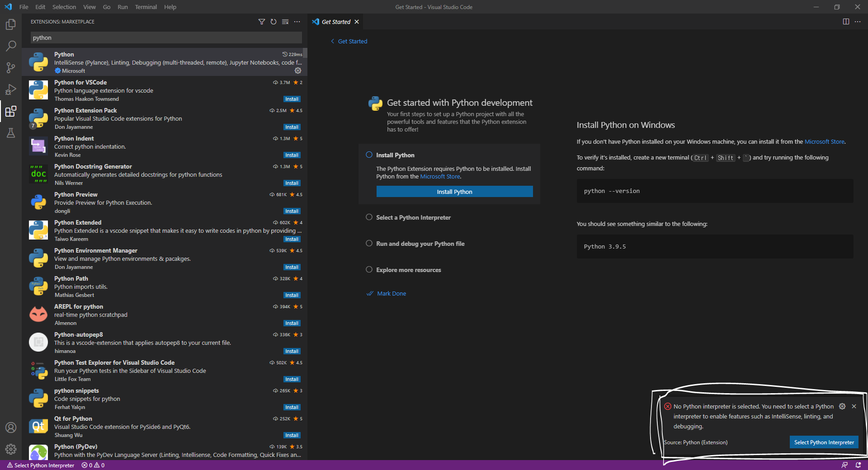Click the python --version code block
868x470 pixels.
coord(715,191)
